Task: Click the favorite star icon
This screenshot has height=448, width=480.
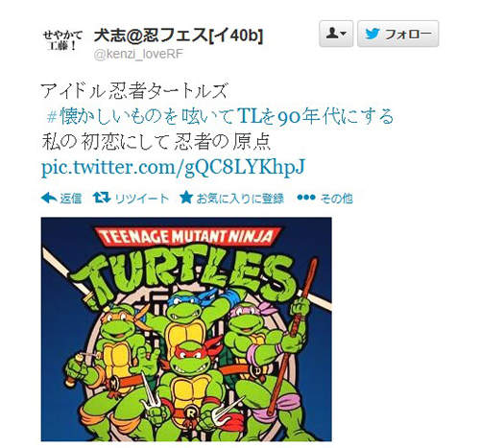Action: click(x=186, y=198)
